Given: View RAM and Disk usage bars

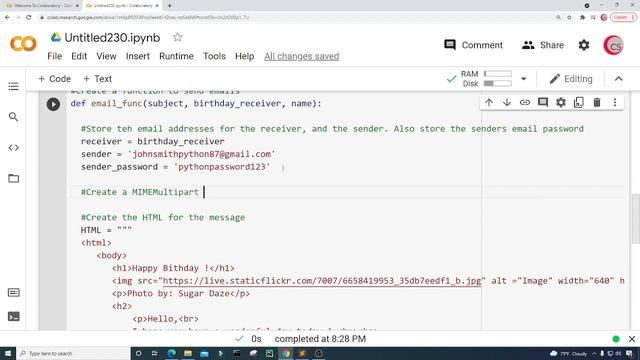Looking at the screenshot, I should coord(487,79).
